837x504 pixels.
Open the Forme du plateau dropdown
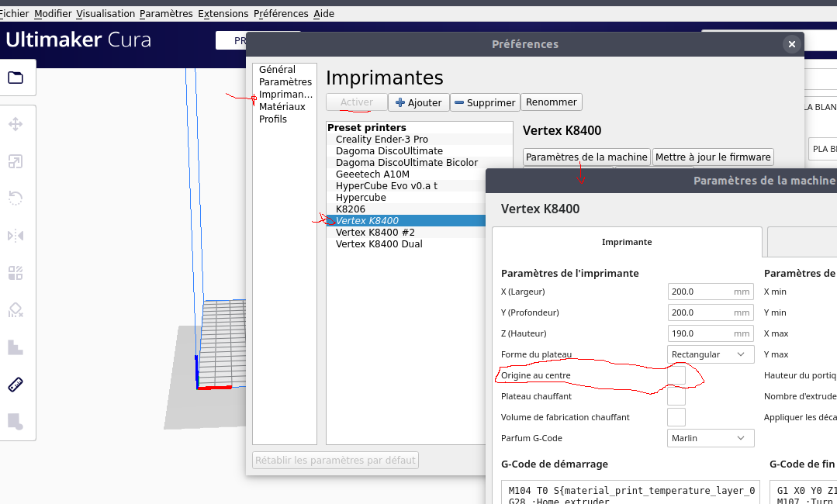[711, 354]
